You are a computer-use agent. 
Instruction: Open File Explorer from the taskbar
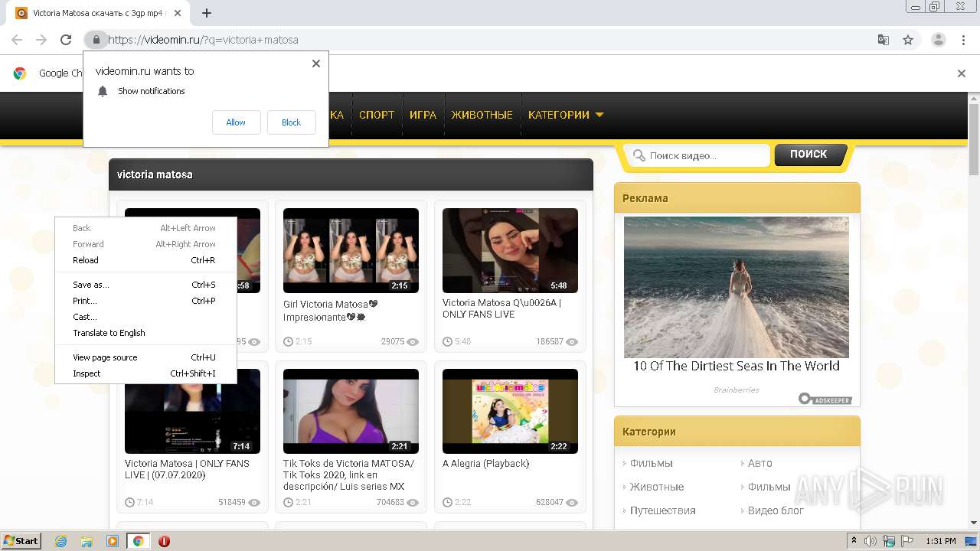pyautogui.click(x=87, y=541)
